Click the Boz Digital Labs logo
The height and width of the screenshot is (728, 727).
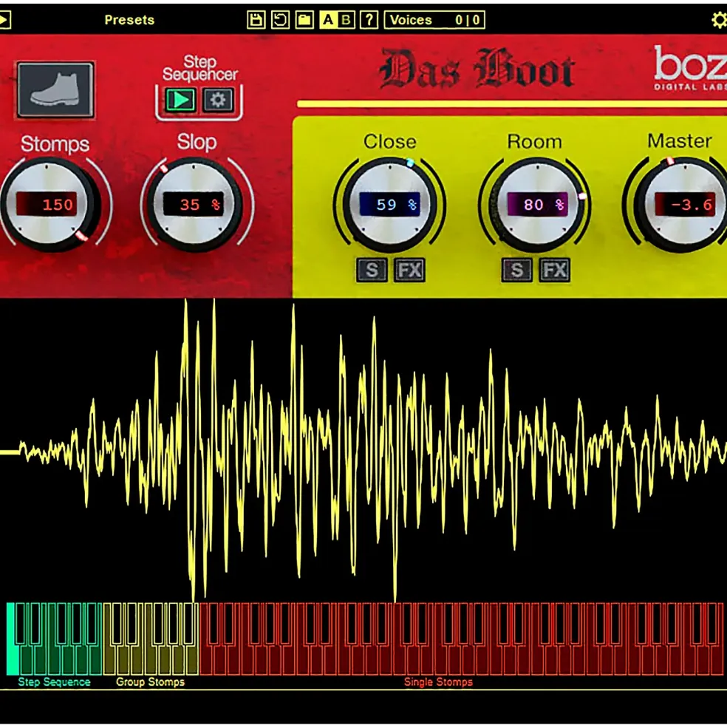click(690, 68)
